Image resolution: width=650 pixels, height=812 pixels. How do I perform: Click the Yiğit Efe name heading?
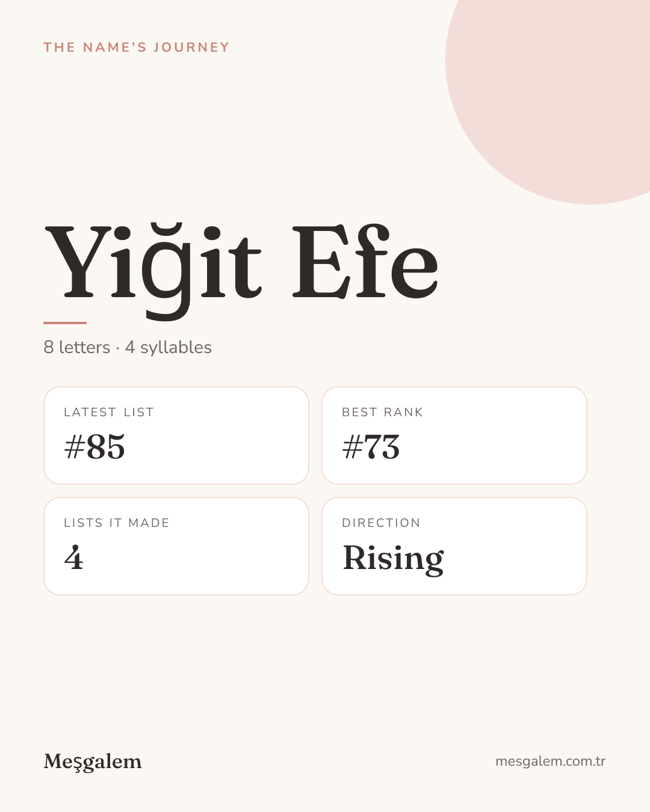point(242,269)
